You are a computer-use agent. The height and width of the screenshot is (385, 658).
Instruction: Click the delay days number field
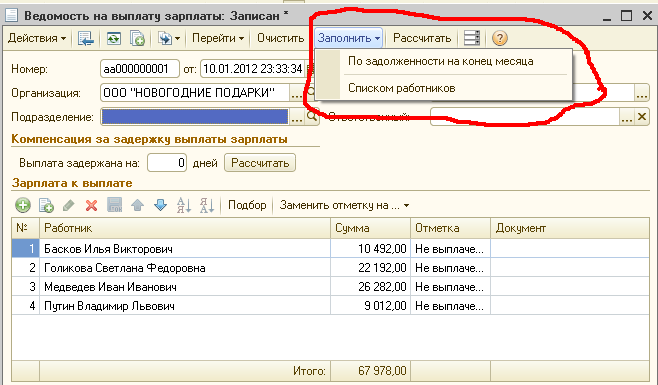(x=167, y=163)
